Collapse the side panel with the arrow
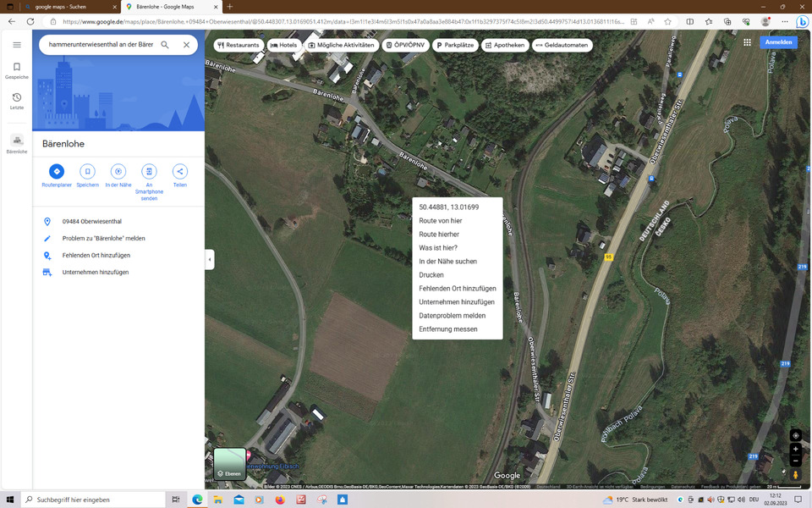The width and height of the screenshot is (812, 508). 210,259
